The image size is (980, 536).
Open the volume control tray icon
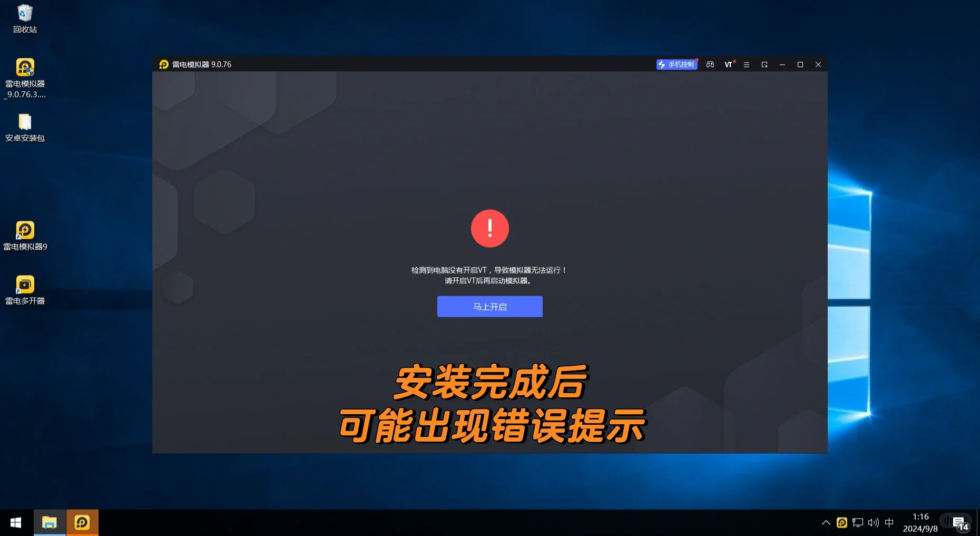[x=874, y=523]
